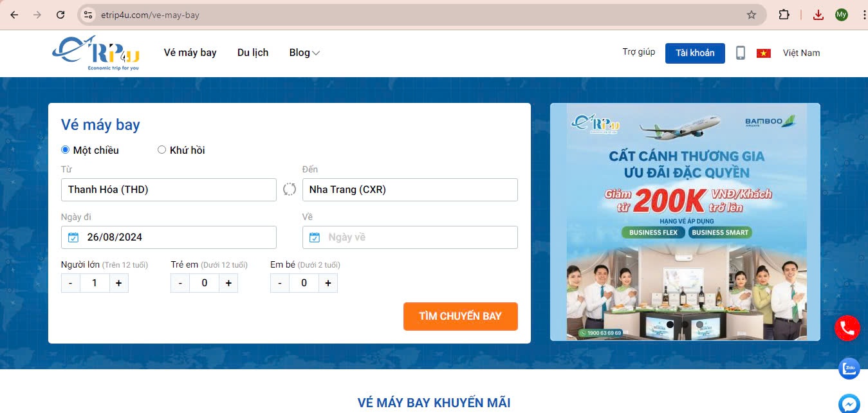Open the Messenger chat floating icon

tap(849, 403)
